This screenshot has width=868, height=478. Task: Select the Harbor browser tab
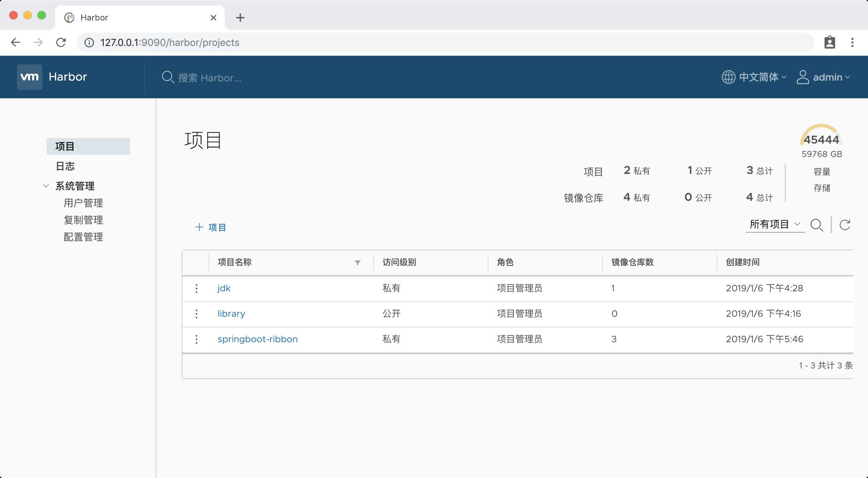pos(140,18)
